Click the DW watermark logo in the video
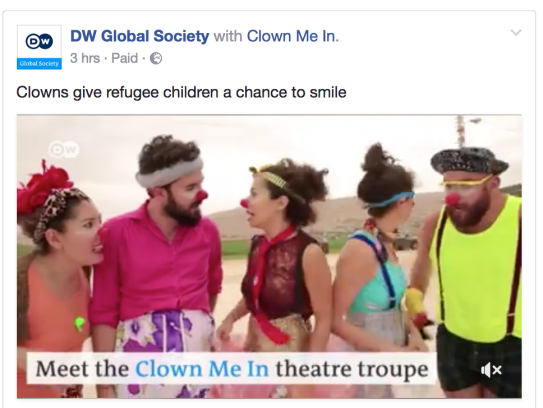 tap(64, 150)
